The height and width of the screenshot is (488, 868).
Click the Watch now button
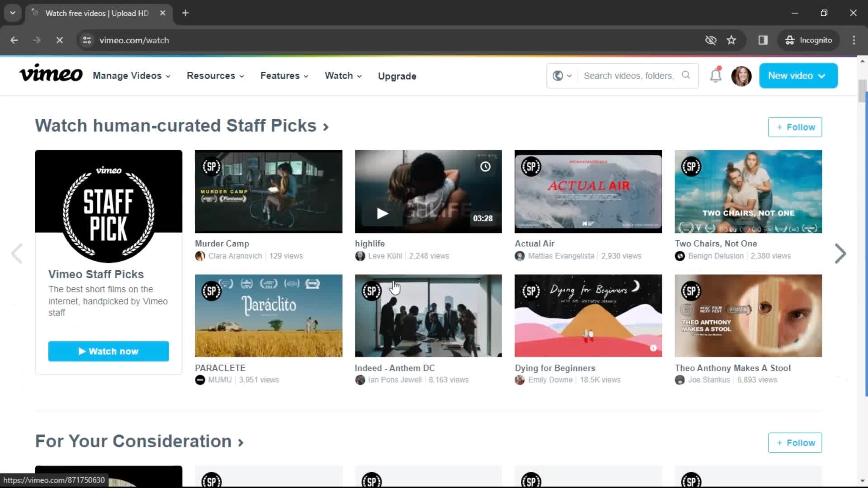tap(108, 351)
